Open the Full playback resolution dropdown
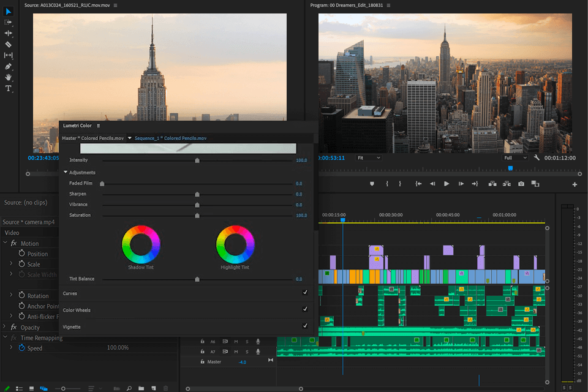 tap(515, 157)
